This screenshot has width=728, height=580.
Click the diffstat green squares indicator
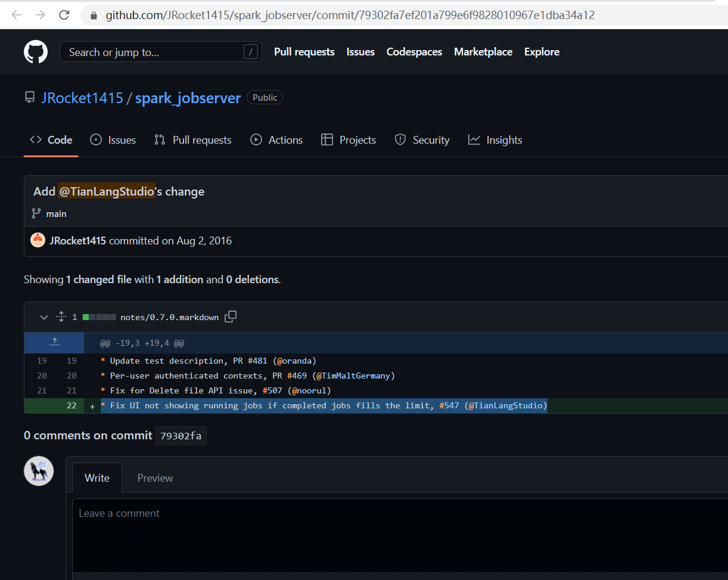(x=99, y=317)
